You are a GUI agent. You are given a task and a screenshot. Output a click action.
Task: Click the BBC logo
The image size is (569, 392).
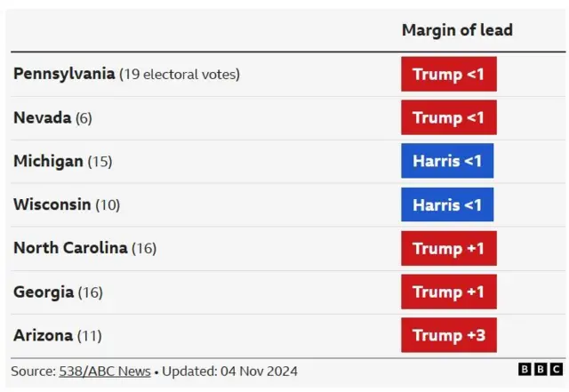pyautogui.click(x=541, y=370)
